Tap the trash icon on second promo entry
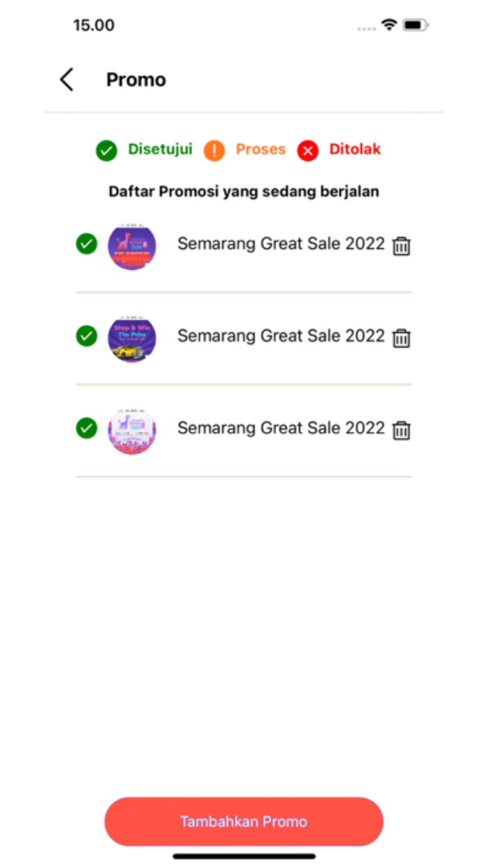 tap(401, 338)
